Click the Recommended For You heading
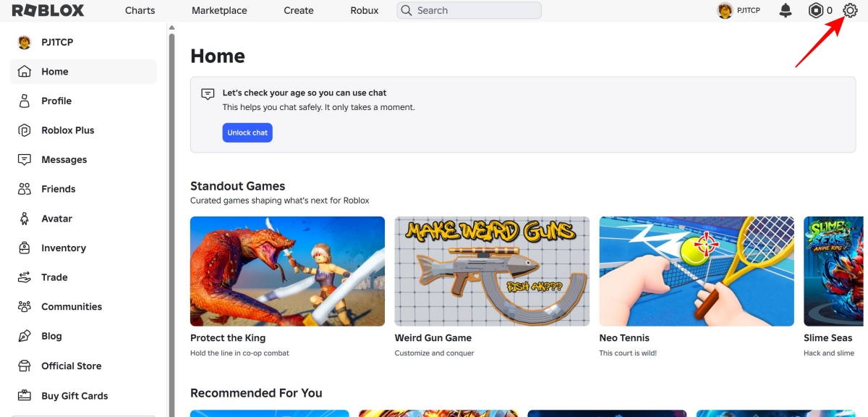868x417 pixels. coord(256,393)
